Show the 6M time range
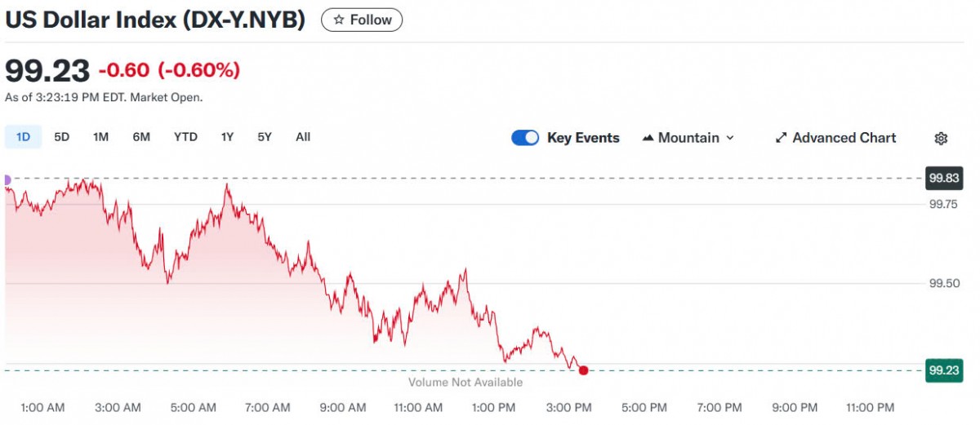 click(141, 137)
